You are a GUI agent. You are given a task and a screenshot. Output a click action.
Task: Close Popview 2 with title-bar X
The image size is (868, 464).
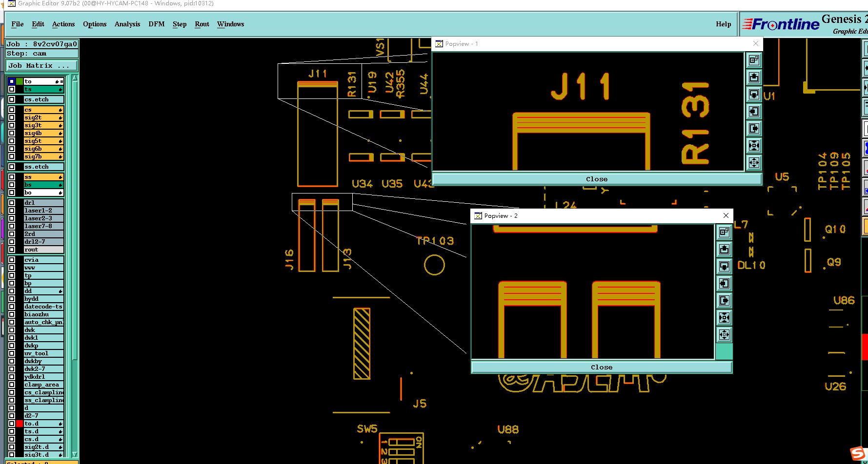pyautogui.click(x=726, y=215)
